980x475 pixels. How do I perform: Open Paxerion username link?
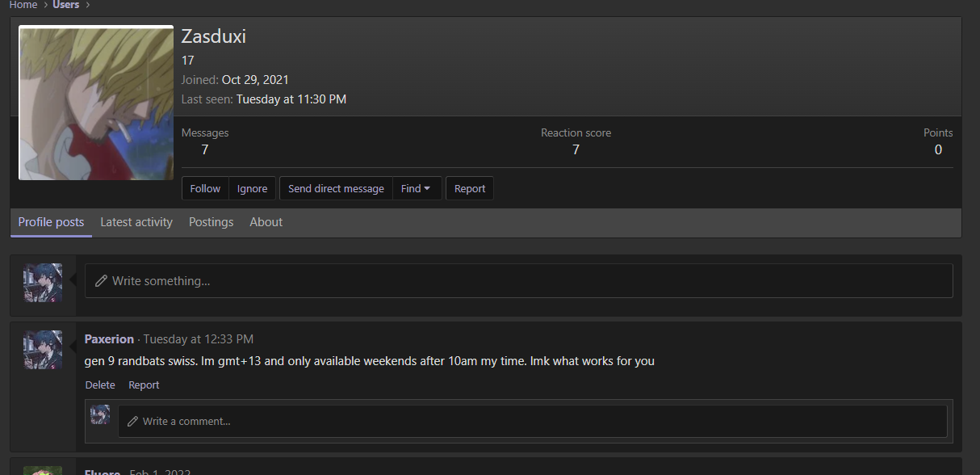pyautogui.click(x=109, y=339)
